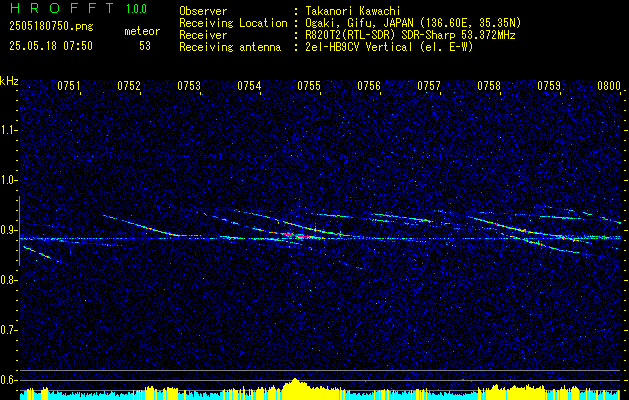Image resolution: width=629 pixels, height=400 pixels.
Task: Click the 0754 time marker
Action: [249, 86]
